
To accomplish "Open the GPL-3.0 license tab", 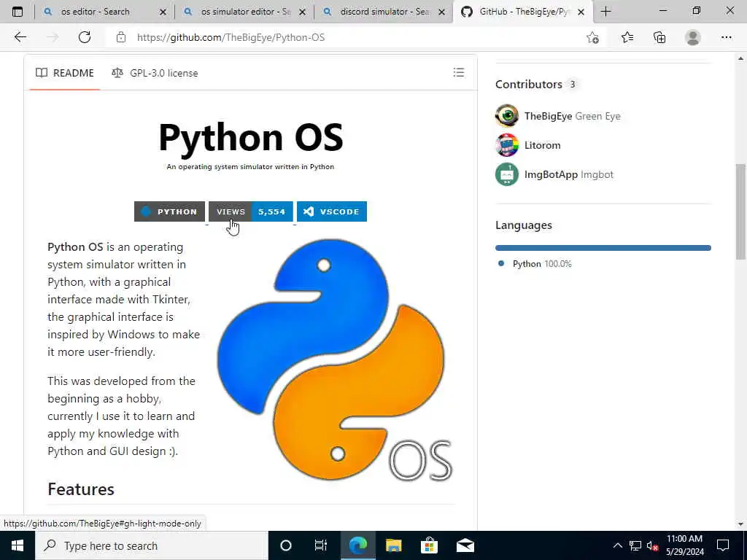I will click(155, 73).
